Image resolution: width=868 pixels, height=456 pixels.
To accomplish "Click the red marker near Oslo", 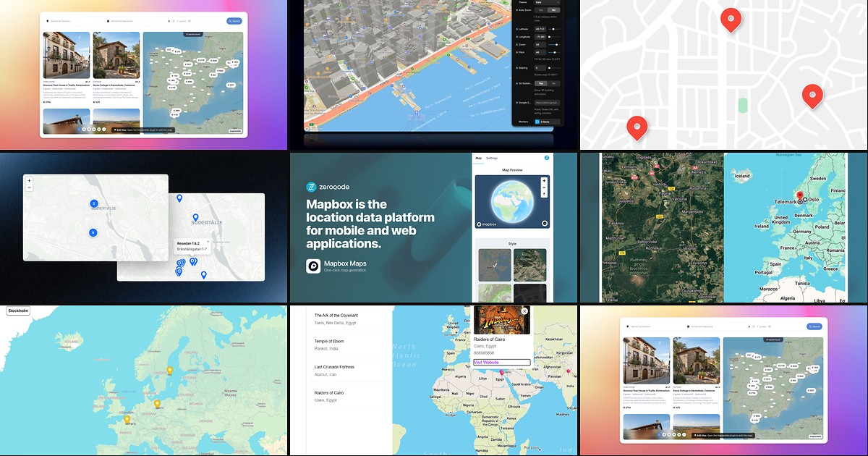I will click(x=801, y=195).
